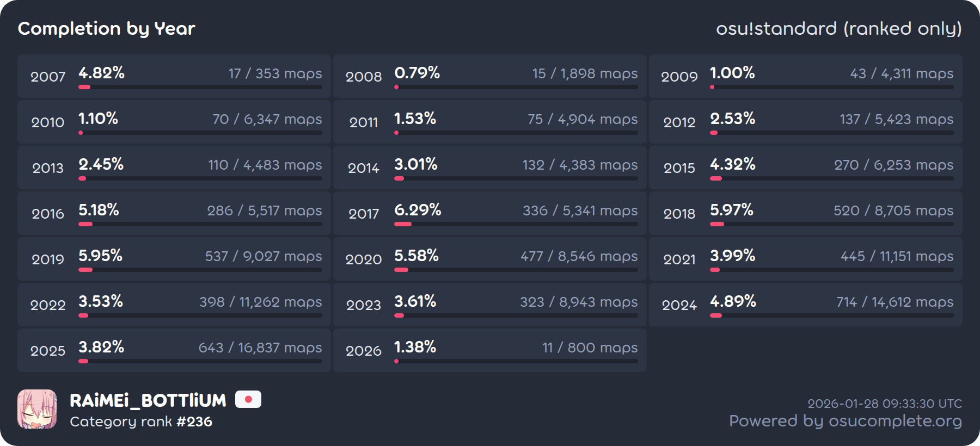Viewport: 980px width, 446px height.
Task: Click the osu!standard (ranked only) label
Action: coord(838,29)
